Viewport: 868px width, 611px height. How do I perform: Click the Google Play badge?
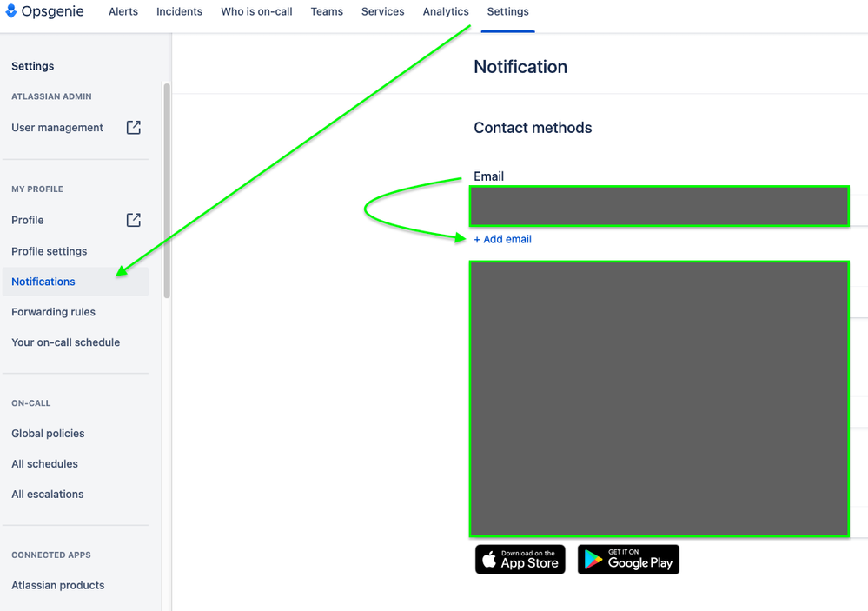(628, 560)
